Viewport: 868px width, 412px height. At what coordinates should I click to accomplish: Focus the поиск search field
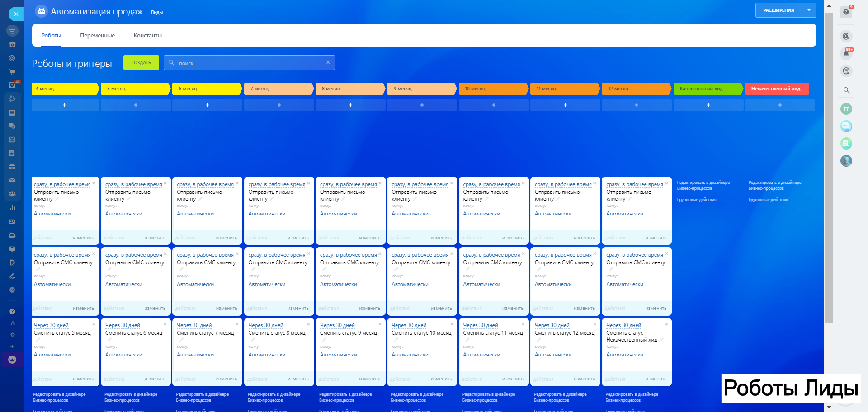249,63
